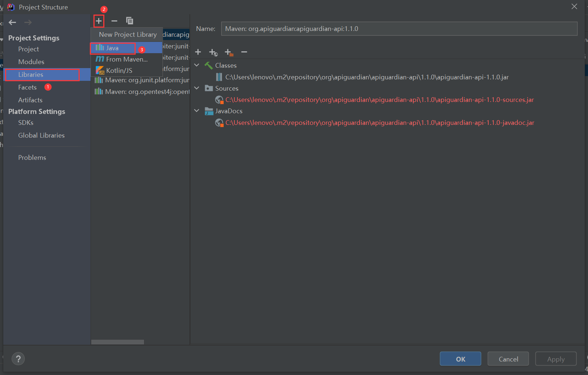The image size is (588, 375).
Task: Click the library list horizontal scrollbar
Action: (117, 342)
